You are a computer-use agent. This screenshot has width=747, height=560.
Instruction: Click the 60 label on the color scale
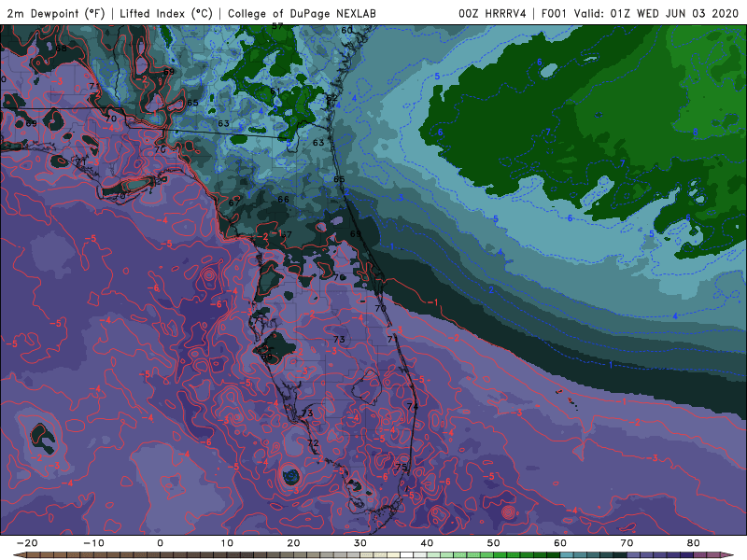(560, 543)
